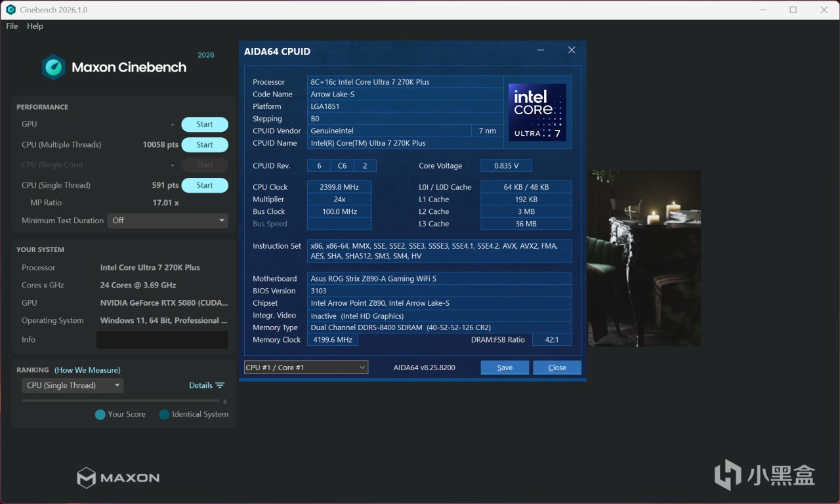Click the BIOS Version value 3103
The width and height of the screenshot is (840, 504).
[x=439, y=291]
